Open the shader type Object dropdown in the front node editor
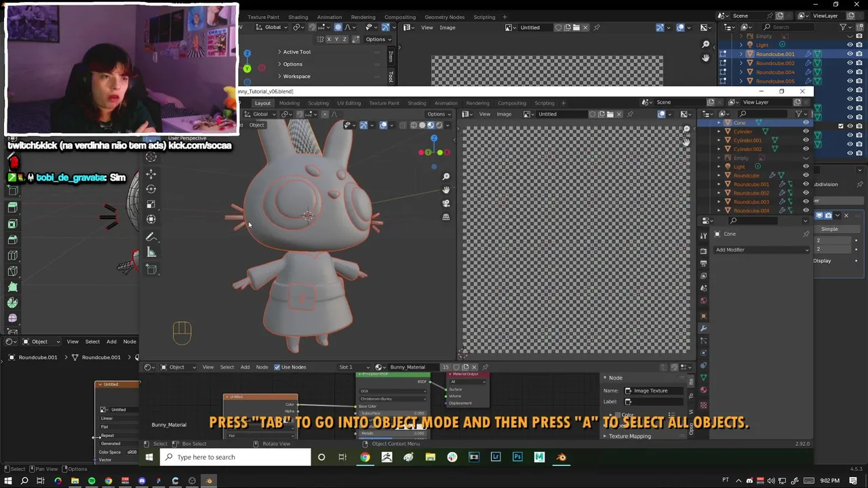Viewport: 868px width, 488px height. (x=178, y=367)
